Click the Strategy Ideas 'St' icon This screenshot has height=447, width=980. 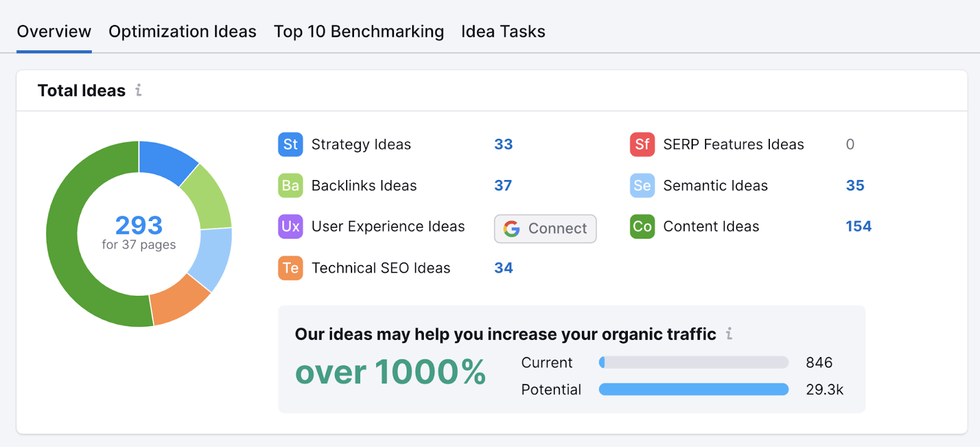coord(290,145)
